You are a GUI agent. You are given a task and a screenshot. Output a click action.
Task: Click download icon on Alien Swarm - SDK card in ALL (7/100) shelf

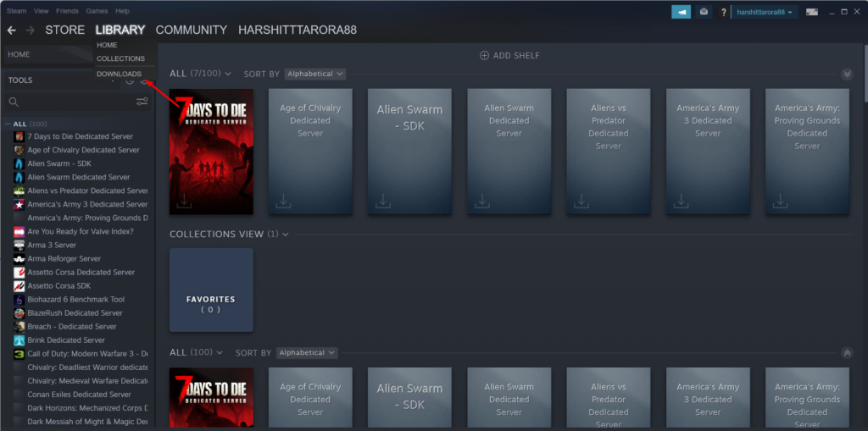[x=382, y=202]
